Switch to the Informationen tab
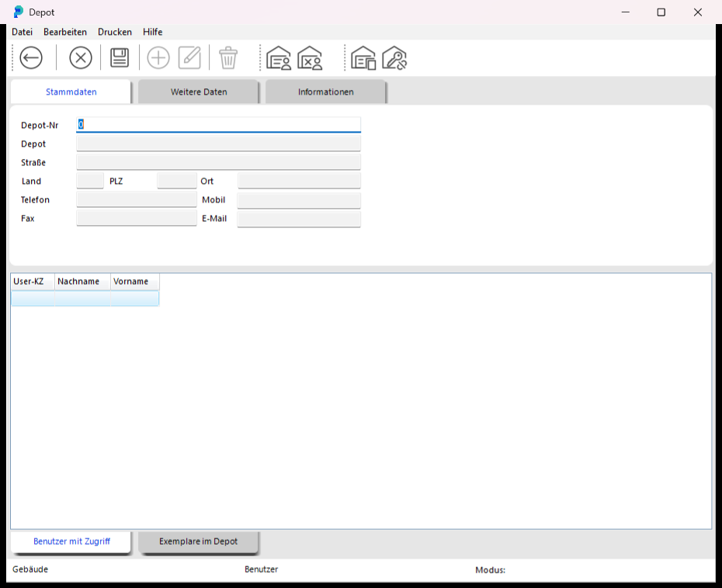 pyautogui.click(x=325, y=92)
